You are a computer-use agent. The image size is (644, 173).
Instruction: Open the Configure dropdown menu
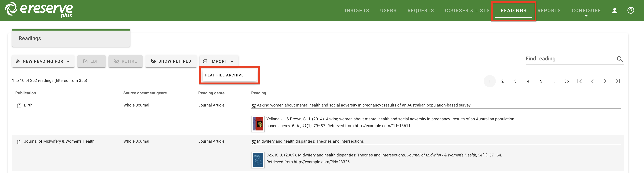tap(586, 11)
